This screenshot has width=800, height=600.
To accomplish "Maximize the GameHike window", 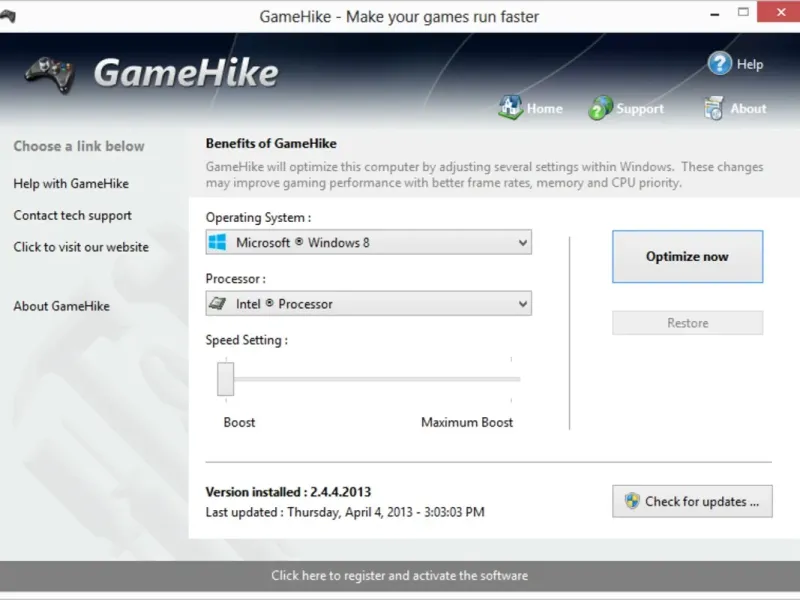I will (x=743, y=12).
